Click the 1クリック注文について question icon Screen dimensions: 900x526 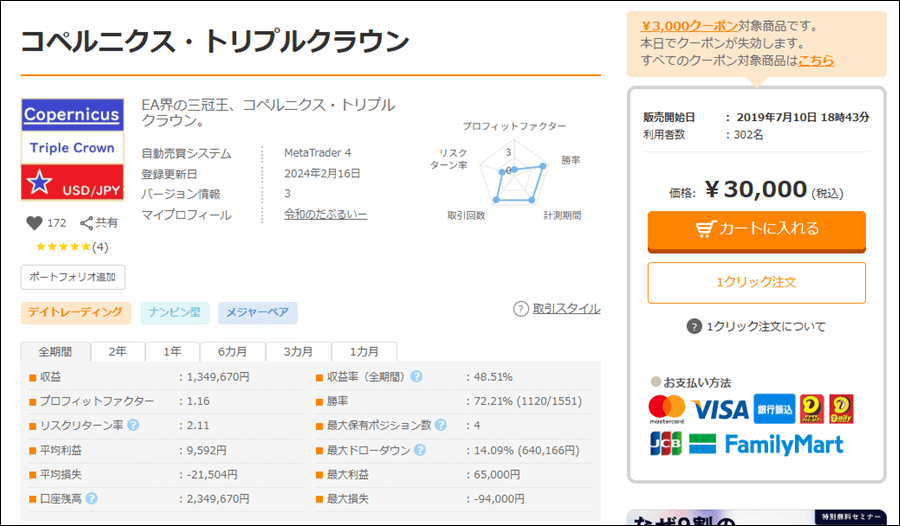(x=694, y=326)
